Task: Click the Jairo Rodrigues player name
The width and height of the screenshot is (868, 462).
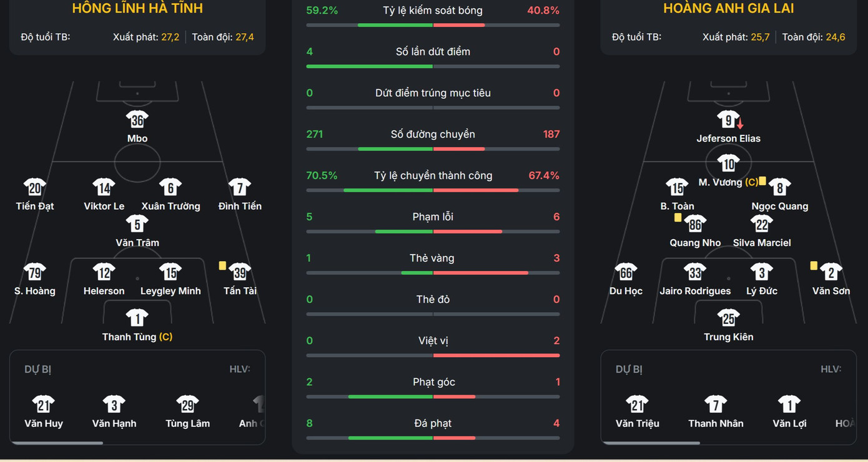Action: click(695, 291)
